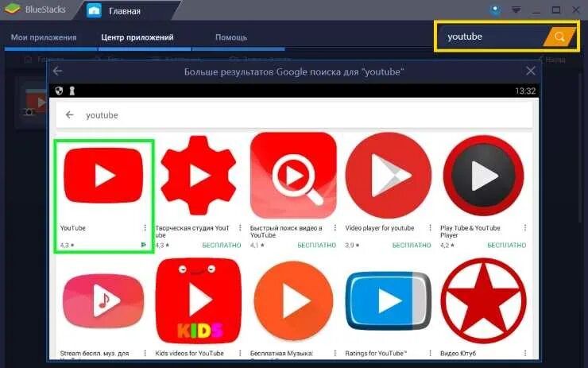Open the orange play circle music app icon

coord(293,301)
